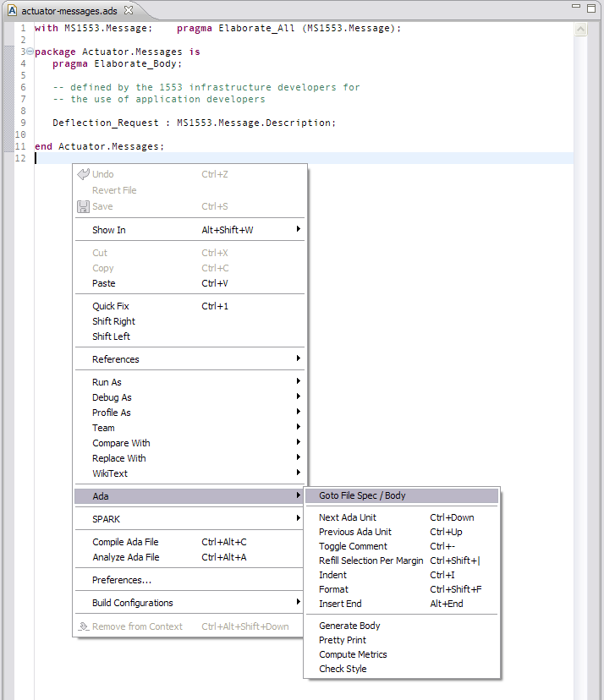Screen dimensions: 604x700
Task: Open Preferences... from context menu
Action: [x=189, y=579]
